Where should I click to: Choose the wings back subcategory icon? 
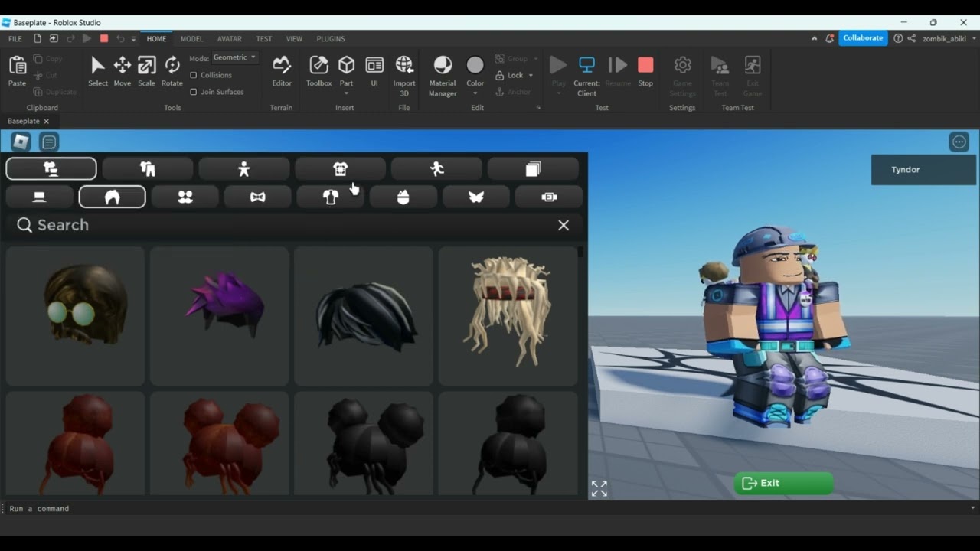476,197
